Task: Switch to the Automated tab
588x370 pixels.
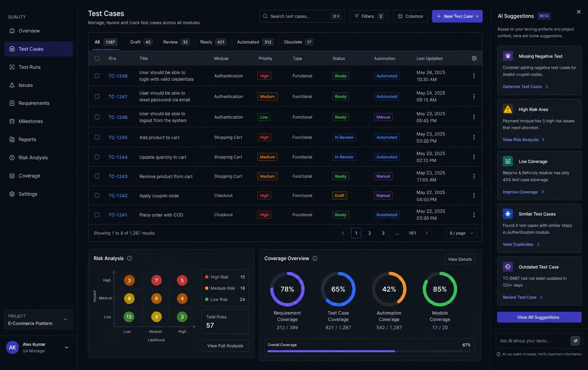Action: [x=255, y=42]
